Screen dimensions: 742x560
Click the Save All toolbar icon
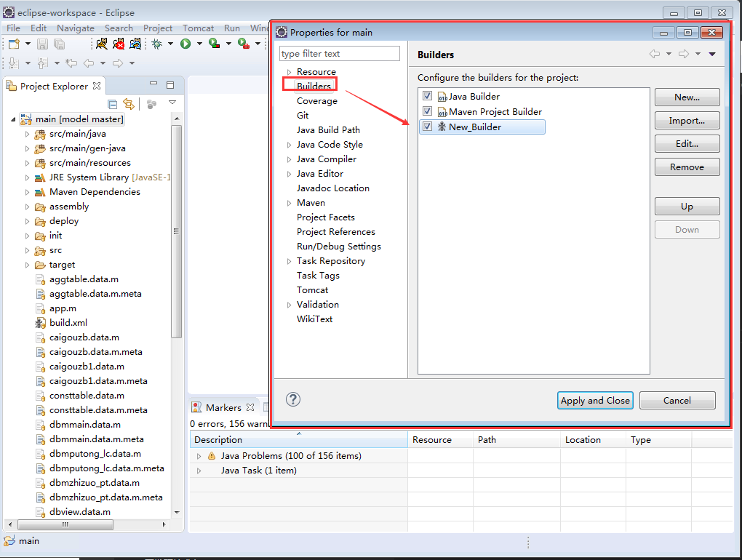click(x=59, y=44)
